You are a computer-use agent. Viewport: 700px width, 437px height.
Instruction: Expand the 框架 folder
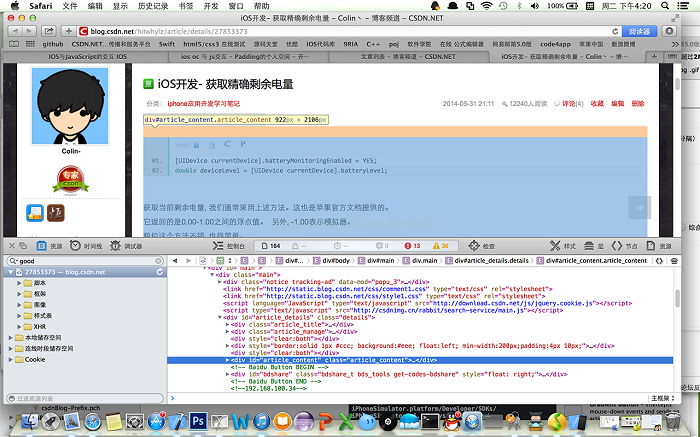[19, 294]
